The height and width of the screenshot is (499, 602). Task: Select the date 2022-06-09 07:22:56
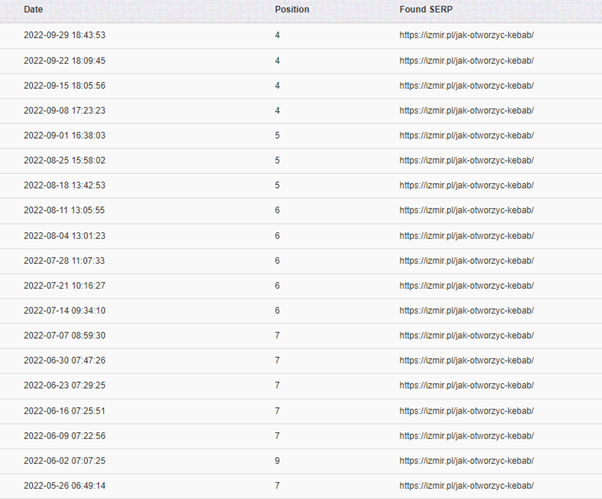pos(64,436)
